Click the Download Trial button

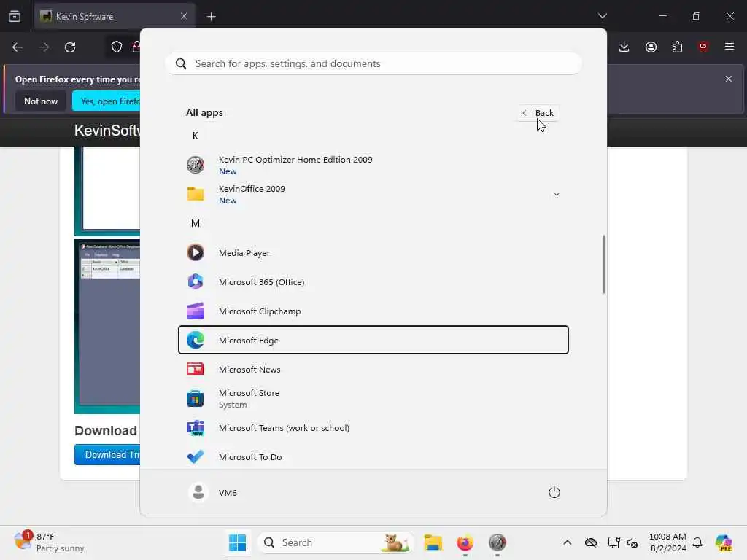[x=107, y=454]
